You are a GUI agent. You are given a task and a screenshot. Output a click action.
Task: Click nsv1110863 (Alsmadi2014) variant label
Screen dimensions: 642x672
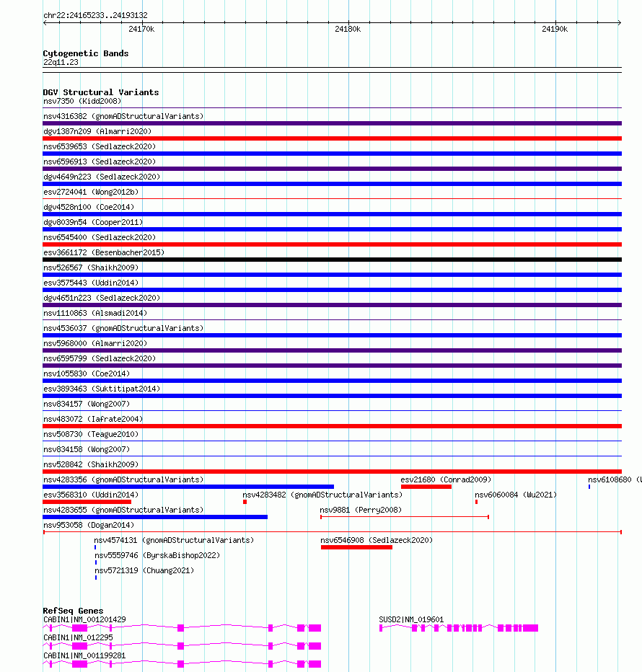(x=95, y=313)
